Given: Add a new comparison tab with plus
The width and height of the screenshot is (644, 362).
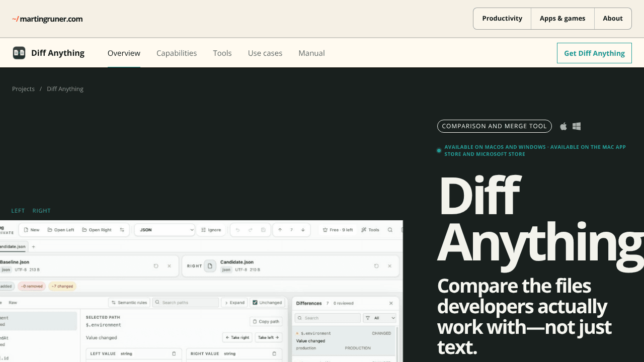Looking at the screenshot, I should coord(34,247).
